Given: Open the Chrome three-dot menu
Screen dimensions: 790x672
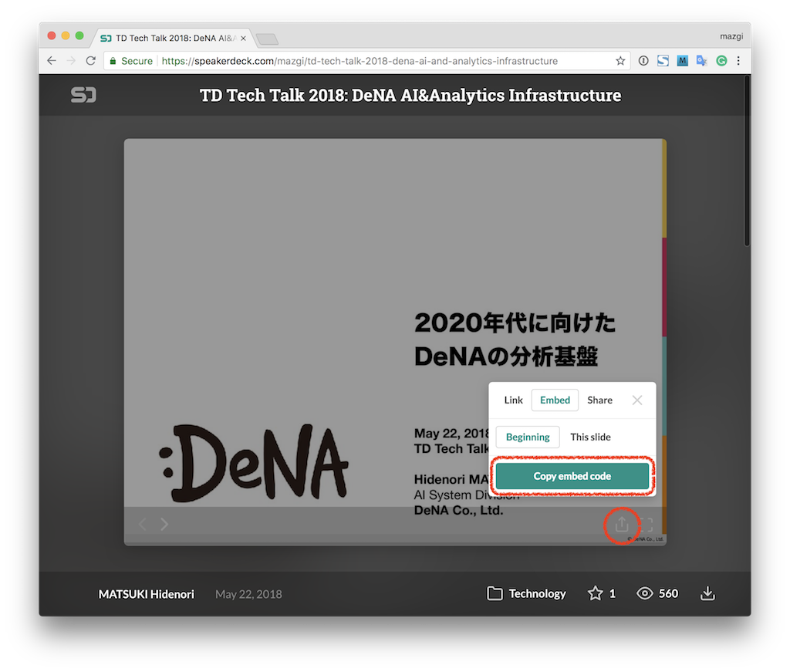Looking at the screenshot, I should (738, 61).
